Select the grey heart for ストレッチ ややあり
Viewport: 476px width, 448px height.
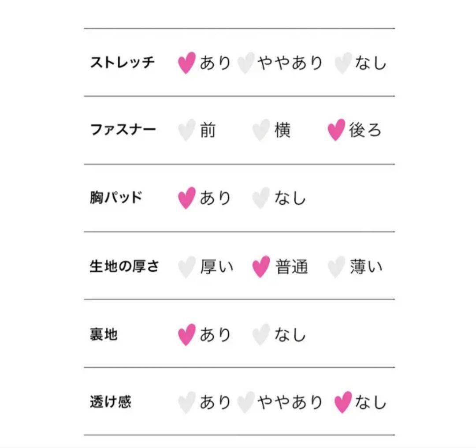246,63
